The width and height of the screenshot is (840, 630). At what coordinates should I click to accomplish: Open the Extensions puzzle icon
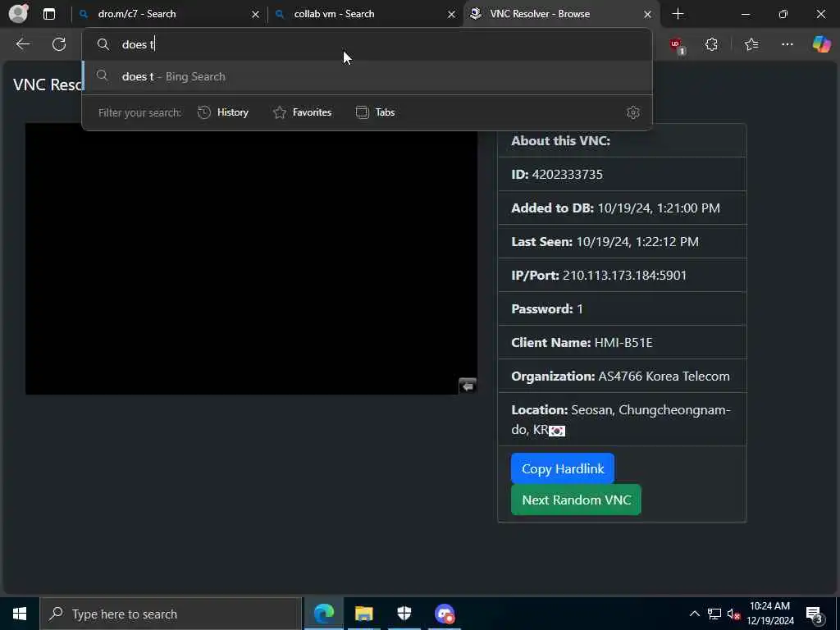click(x=711, y=44)
